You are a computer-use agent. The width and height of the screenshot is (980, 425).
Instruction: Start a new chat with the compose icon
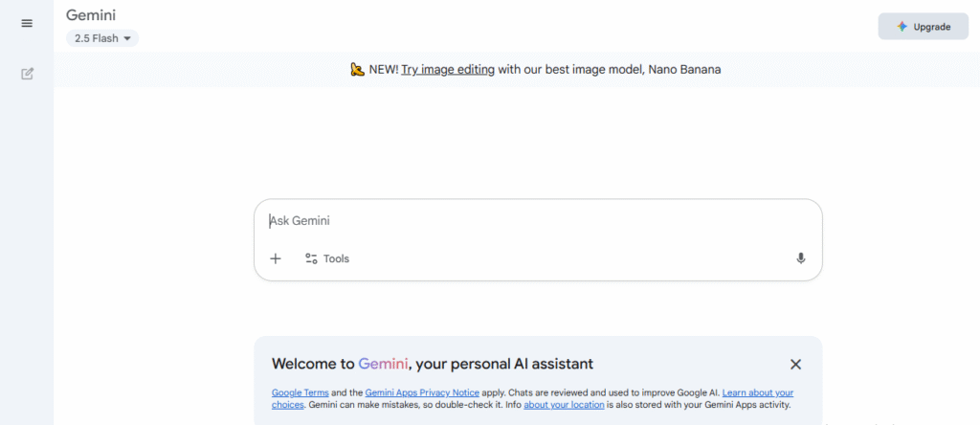click(x=27, y=74)
